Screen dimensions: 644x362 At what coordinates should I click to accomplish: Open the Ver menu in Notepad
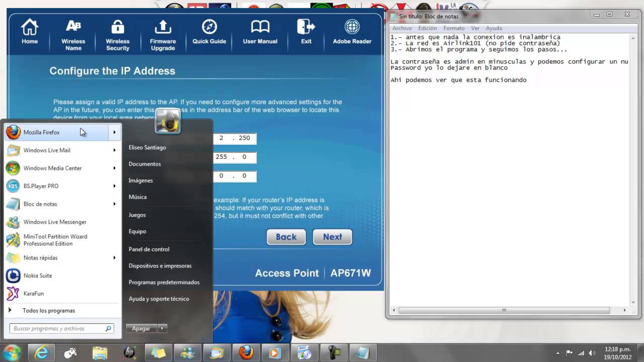pyautogui.click(x=475, y=28)
